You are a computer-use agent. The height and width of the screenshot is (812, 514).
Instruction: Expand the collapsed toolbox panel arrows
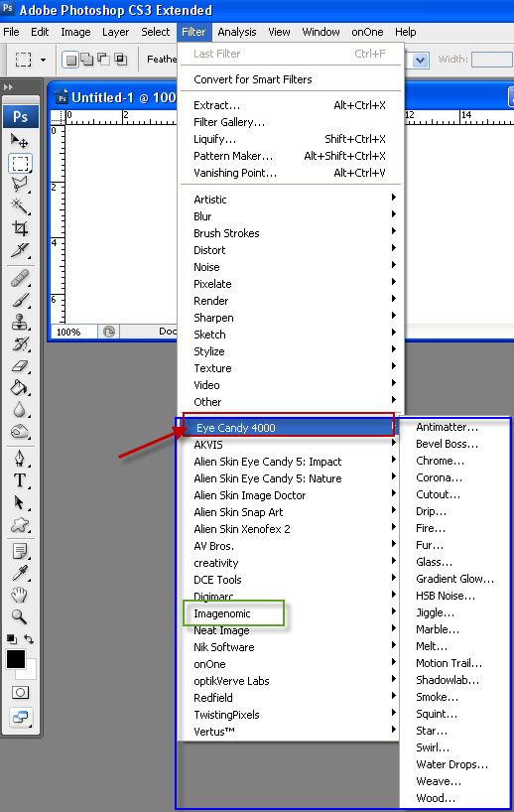pyautogui.click(x=8, y=87)
